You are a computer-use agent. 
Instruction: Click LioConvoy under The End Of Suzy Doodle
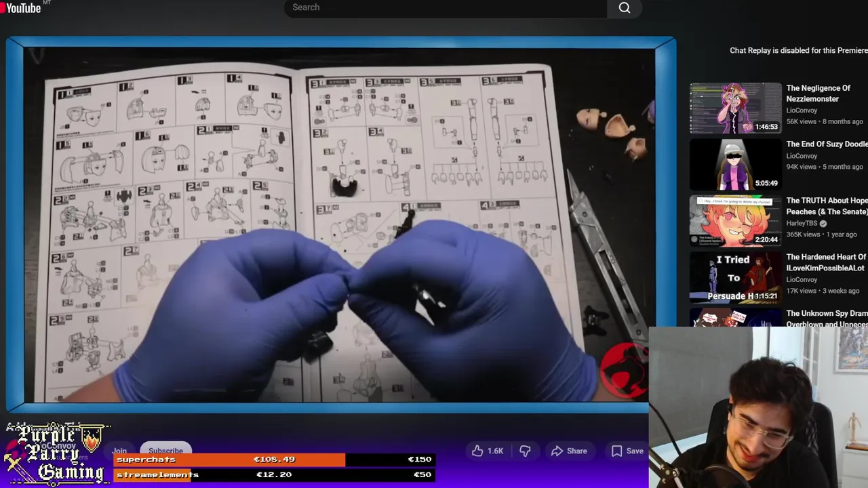coord(802,156)
